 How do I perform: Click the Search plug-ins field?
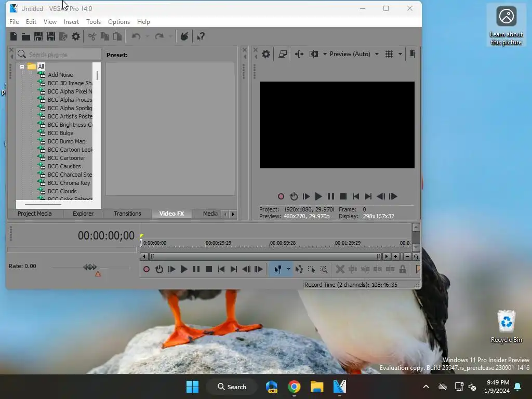59,54
